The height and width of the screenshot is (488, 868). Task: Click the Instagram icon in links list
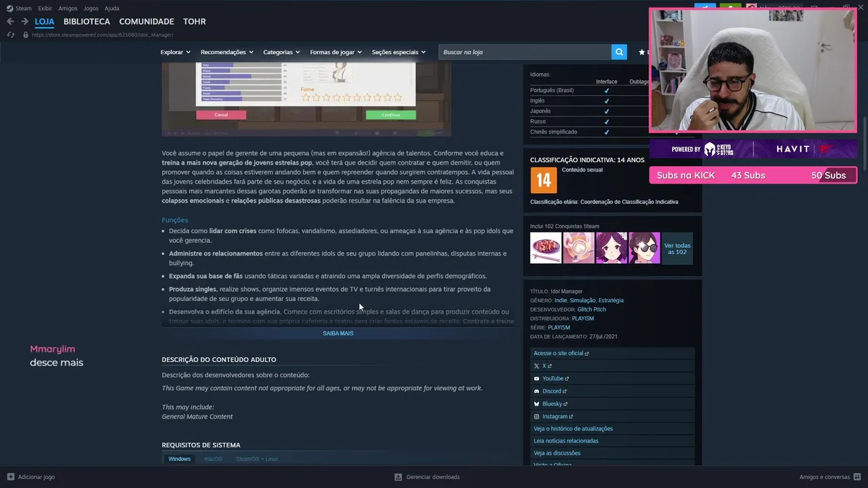point(536,417)
